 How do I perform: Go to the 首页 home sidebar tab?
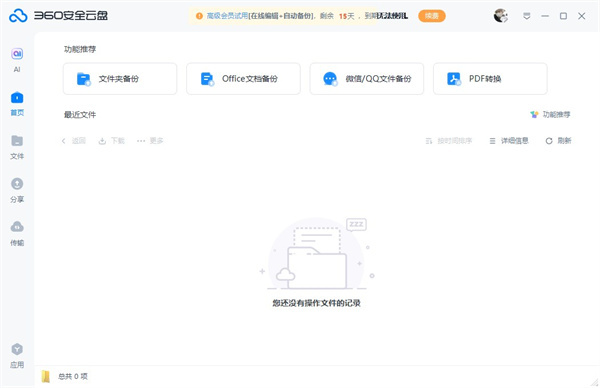pyautogui.click(x=17, y=104)
